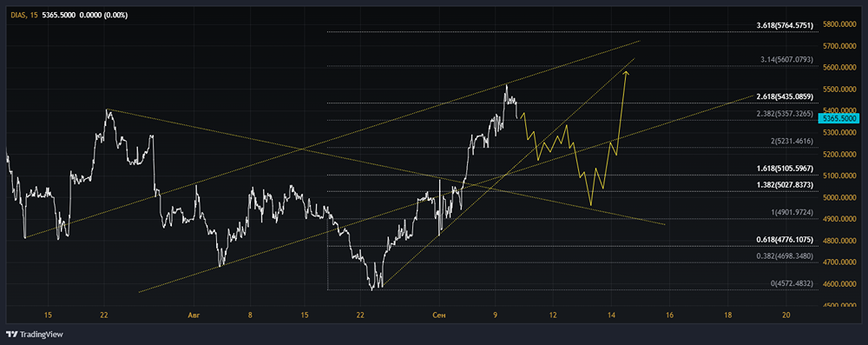Click the 2.382(5357.3265) Fibonacci level label
Screen dimensions: 868x345
pyautogui.click(x=785, y=114)
